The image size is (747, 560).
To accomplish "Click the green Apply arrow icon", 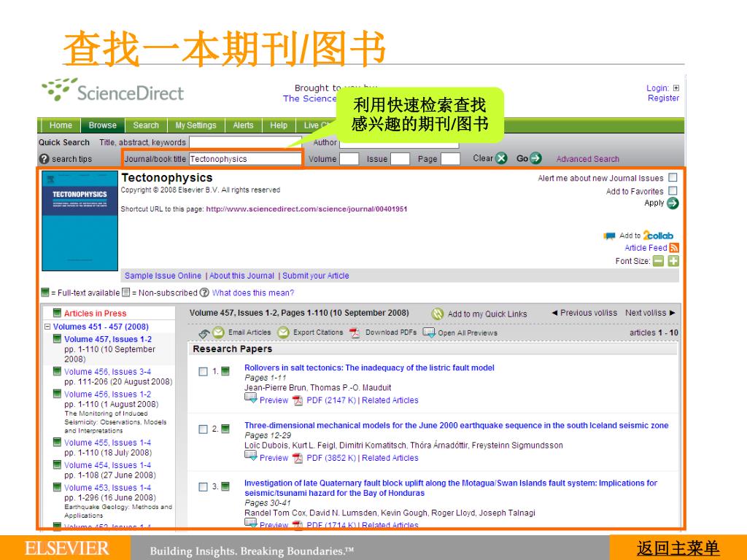I will coord(673,203).
